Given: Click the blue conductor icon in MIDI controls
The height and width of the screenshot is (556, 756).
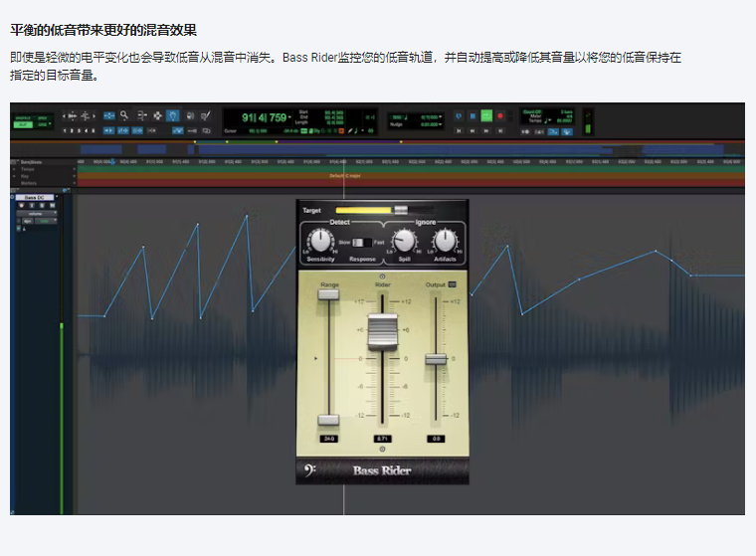Looking at the screenshot, I should [567, 132].
